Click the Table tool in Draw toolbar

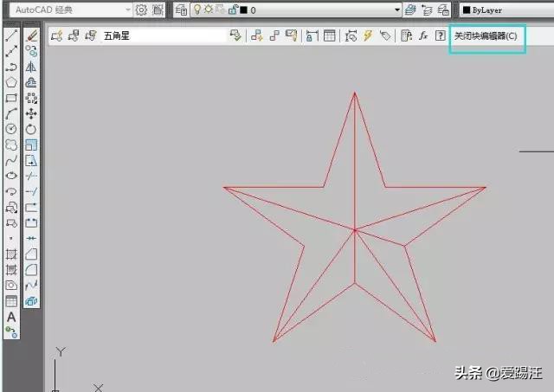tap(11, 301)
